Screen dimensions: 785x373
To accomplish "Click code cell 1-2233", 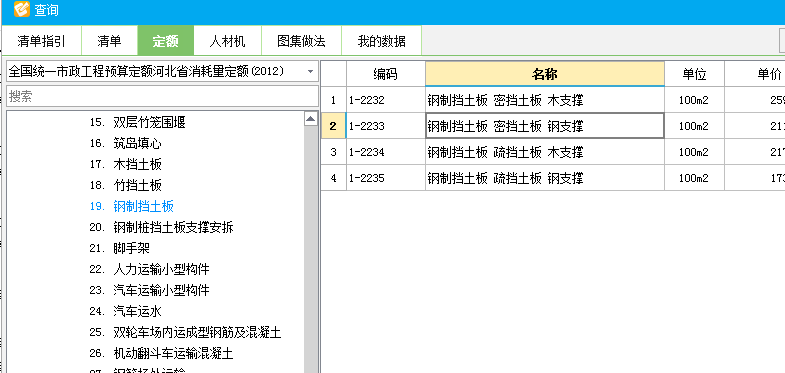I will (x=385, y=126).
